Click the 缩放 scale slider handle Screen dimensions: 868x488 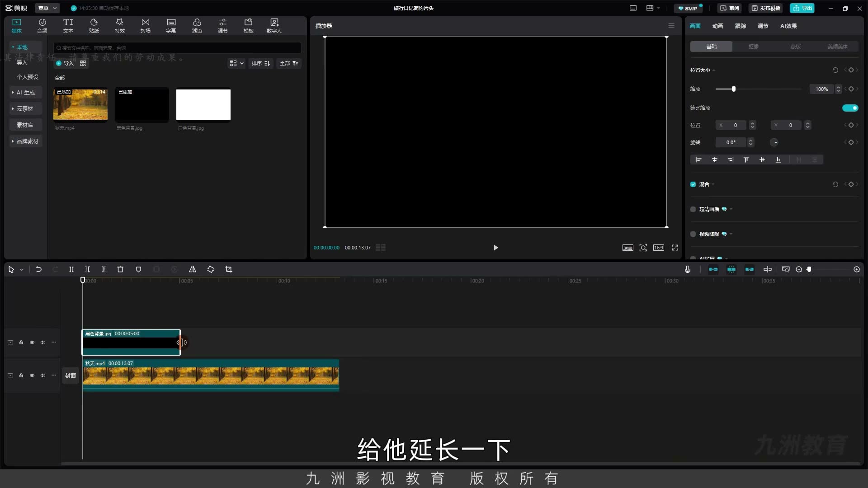click(734, 89)
